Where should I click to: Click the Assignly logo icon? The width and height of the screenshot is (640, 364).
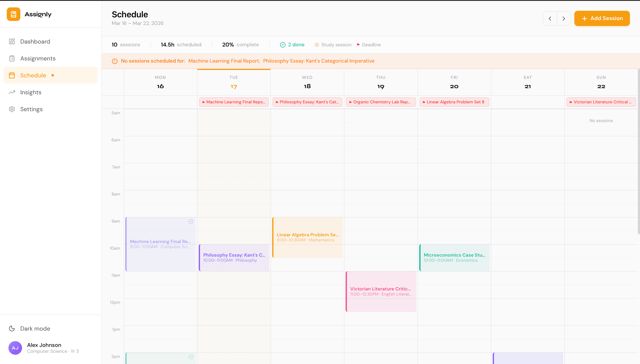click(13, 14)
